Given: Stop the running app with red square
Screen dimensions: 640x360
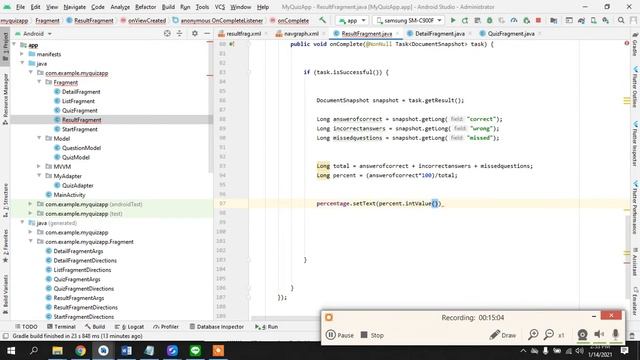Looking at the screenshot, I should [x=538, y=20].
